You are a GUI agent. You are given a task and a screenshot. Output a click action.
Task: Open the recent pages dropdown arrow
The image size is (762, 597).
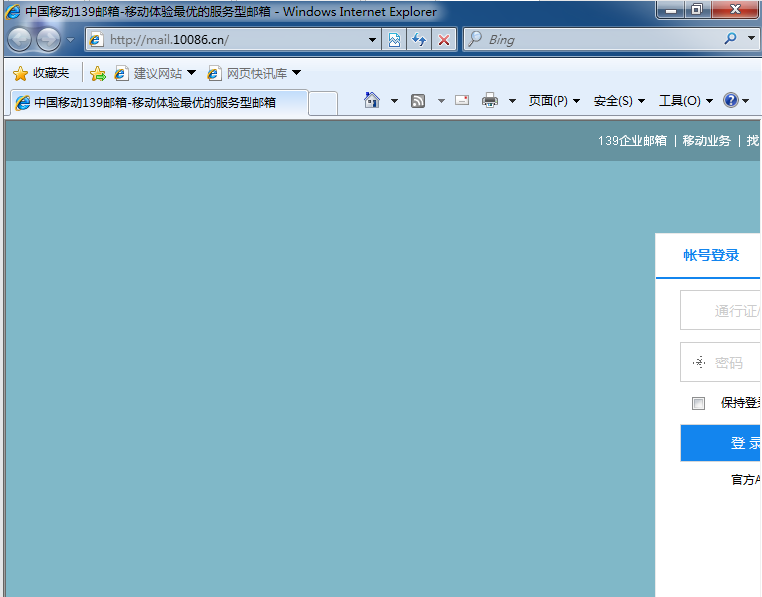point(71,40)
